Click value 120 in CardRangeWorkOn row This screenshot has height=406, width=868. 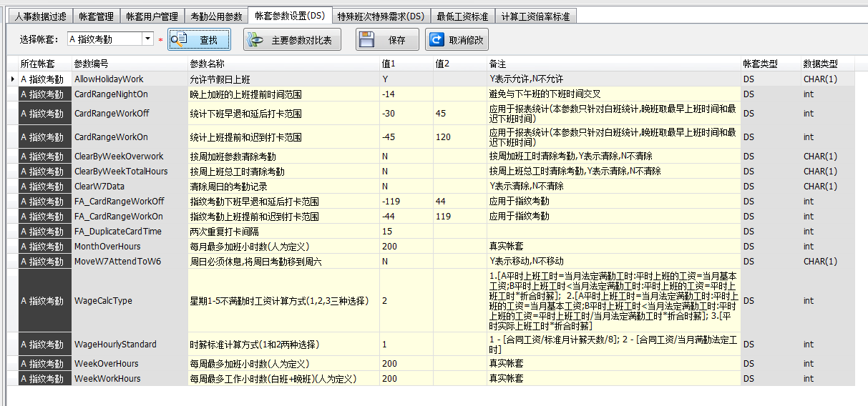(459, 137)
